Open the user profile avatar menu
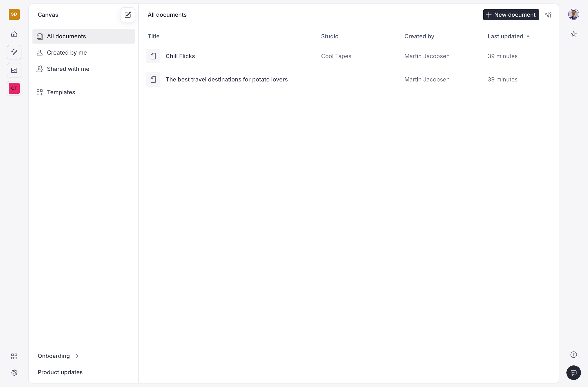 tap(573, 14)
